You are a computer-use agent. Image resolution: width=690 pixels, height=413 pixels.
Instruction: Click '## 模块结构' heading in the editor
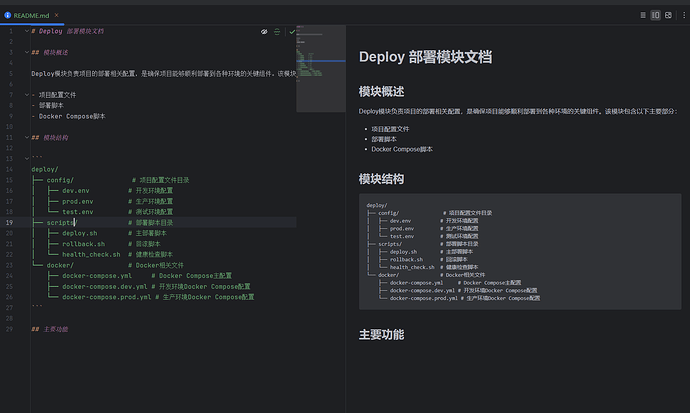click(50, 138)
